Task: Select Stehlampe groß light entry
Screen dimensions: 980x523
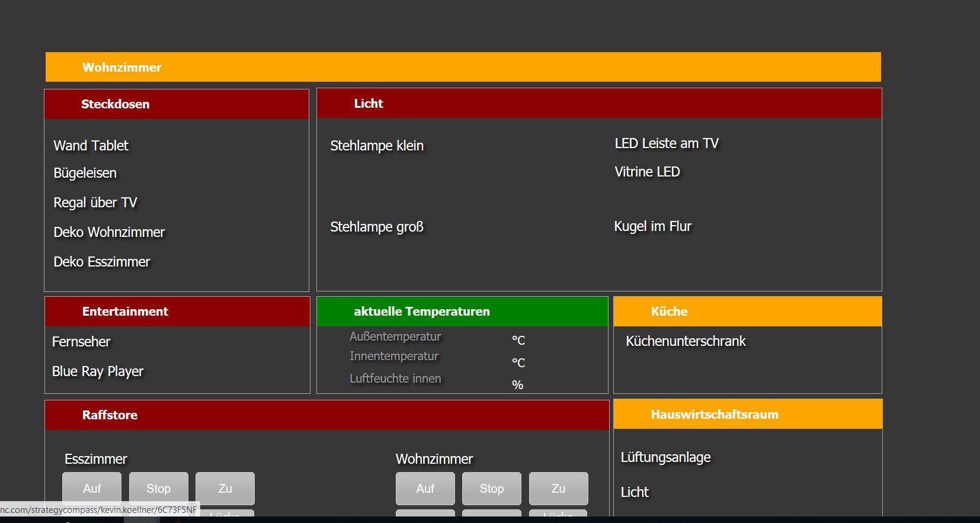Action: tap(377, 227)
